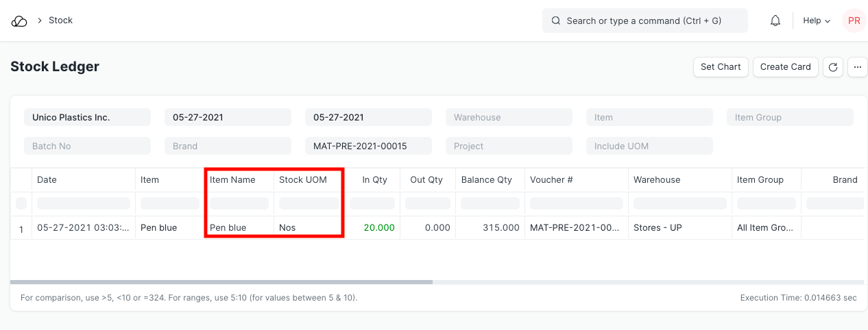
Task: Click the Balance Qty column header
Action: pyautogui.click(x=486, y=180)
